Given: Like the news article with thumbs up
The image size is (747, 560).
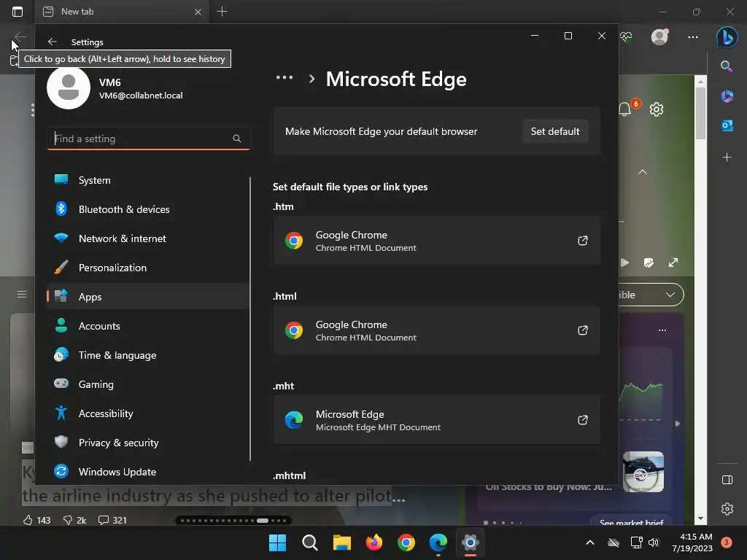Looking at the screenshot, I should pos(28,520).
